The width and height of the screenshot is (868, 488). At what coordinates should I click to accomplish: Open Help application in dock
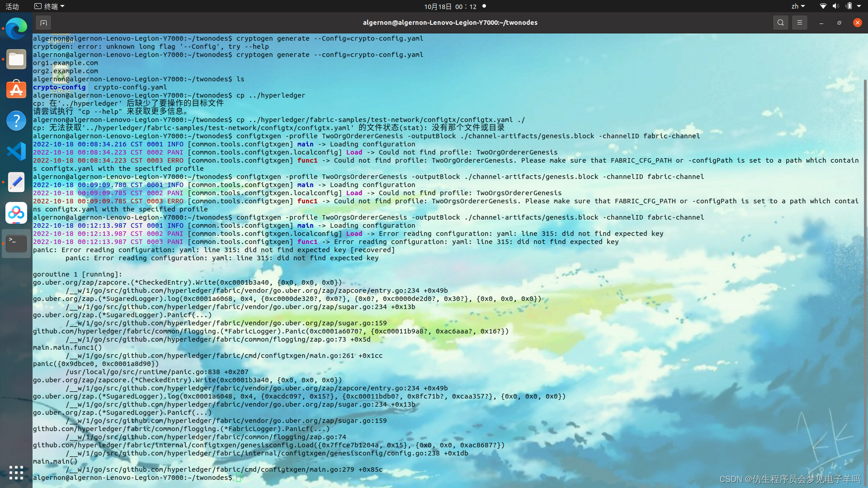(16, 121)
